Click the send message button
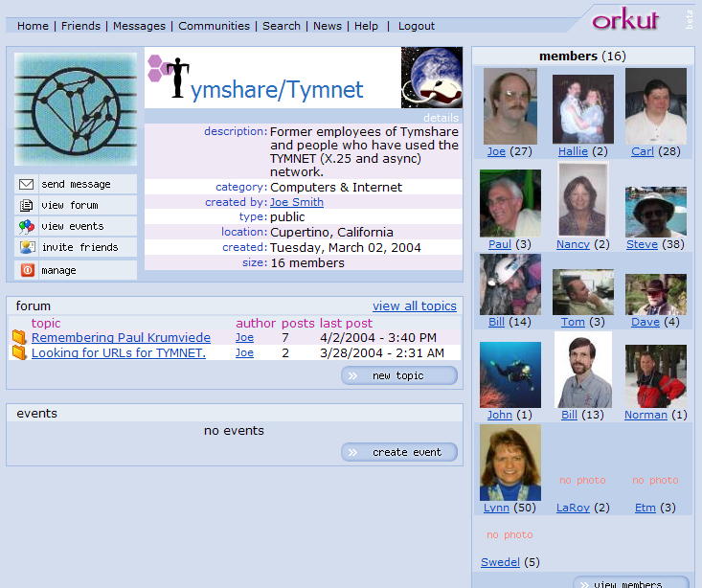The height and width of the screenshot is (588, 702). (x=76, y=184)
